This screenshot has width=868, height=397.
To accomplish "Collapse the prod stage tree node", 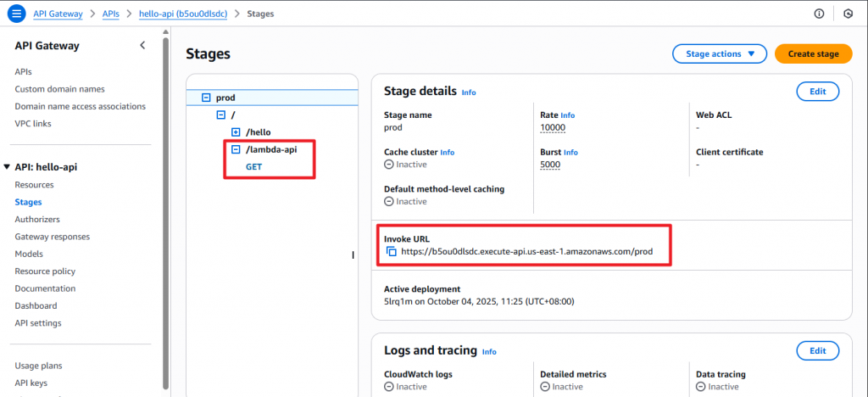I will pos(206,98).
